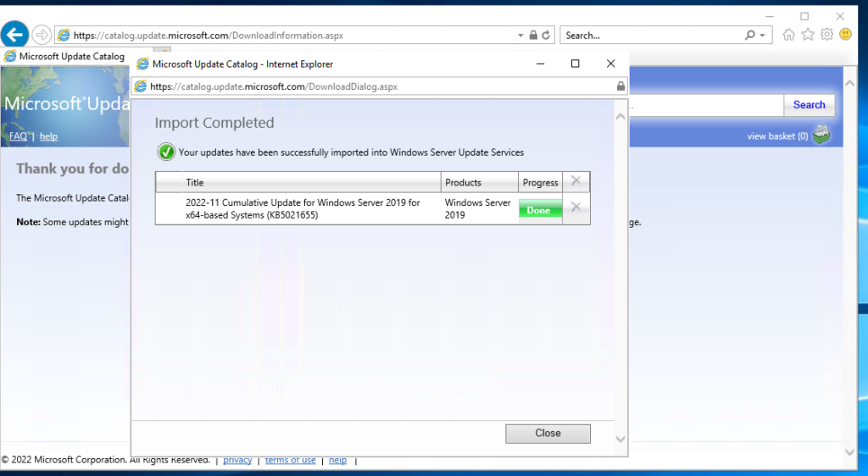The image size is (868, 476).
Task: Click the Progress column header
Action: [540, 182]
